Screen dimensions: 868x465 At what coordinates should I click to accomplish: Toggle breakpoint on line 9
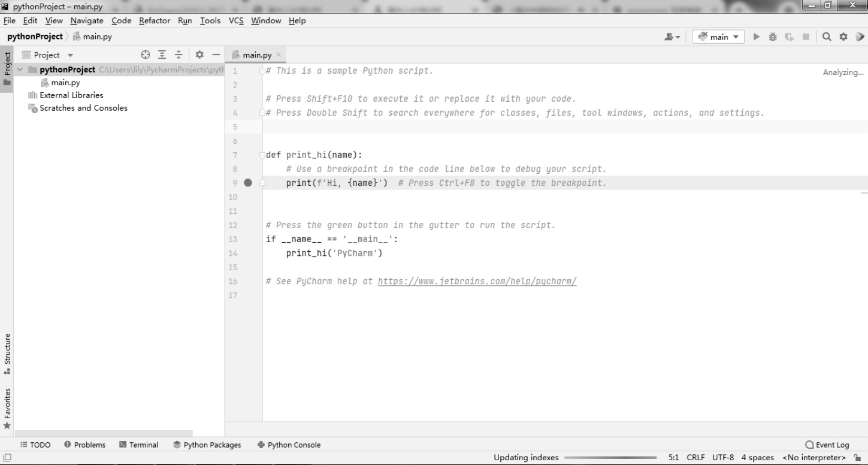[248, 183]
